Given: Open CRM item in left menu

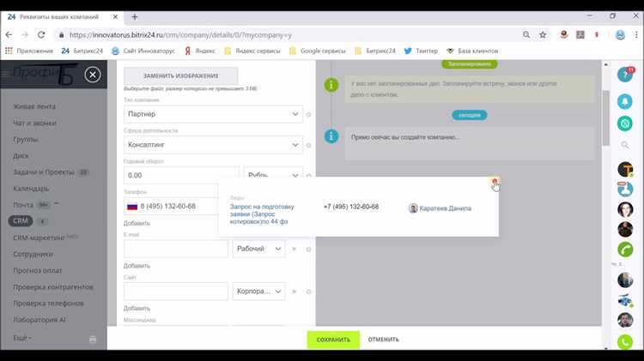Looking at the screenshot, I should pyautogui.click(x=21, y=221).
